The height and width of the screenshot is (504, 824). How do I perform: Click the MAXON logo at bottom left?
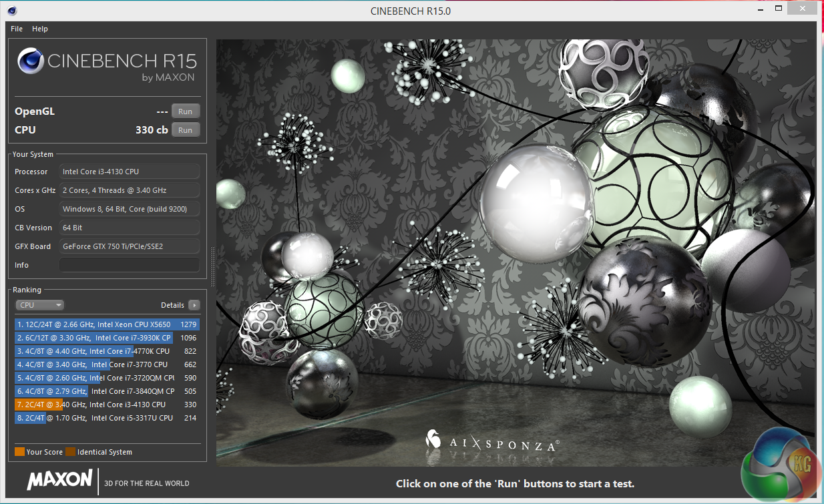pyautogui.click(x=59, y=479)
